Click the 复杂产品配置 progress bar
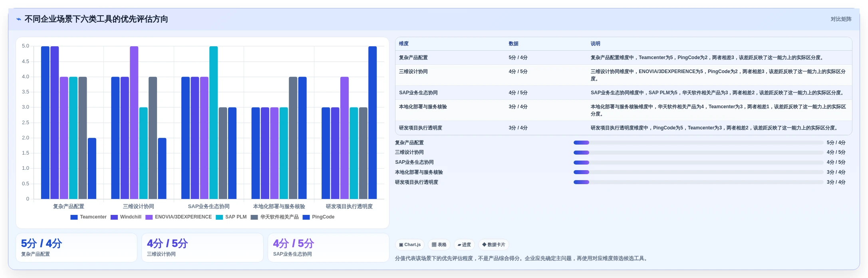 [x=698, y=143]
